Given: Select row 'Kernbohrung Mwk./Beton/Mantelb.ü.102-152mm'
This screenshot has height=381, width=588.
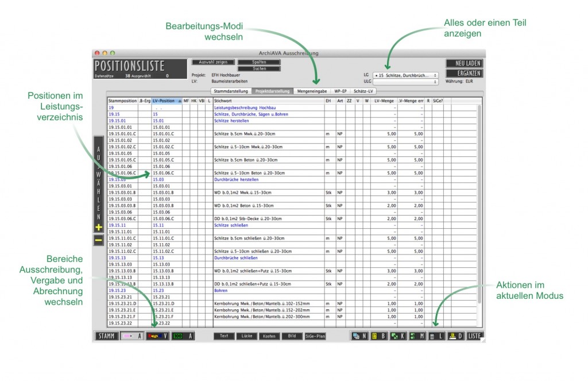Looking at the screenshot, I should pos(292,303).
